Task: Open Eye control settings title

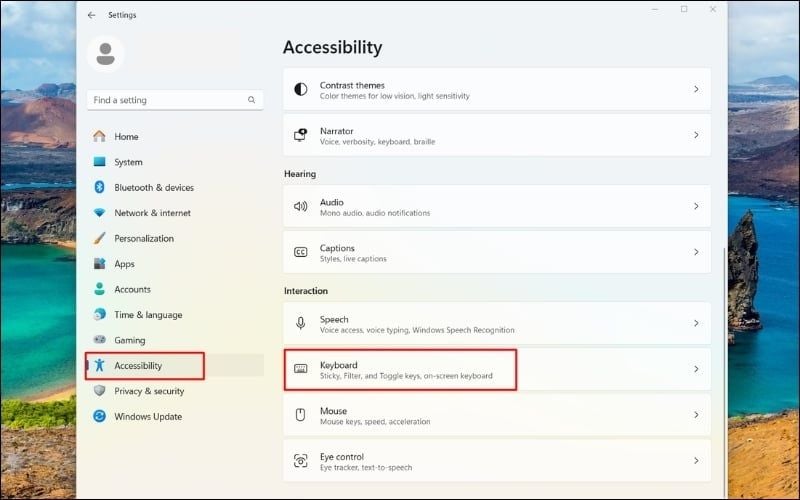Action: (x=342, y=457)
